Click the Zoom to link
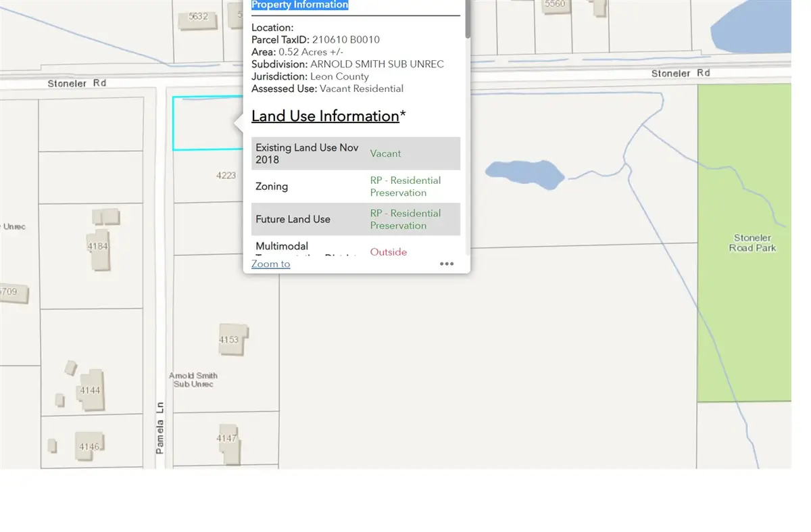Viewport: 811px width, 532px height. pos(270,264)
